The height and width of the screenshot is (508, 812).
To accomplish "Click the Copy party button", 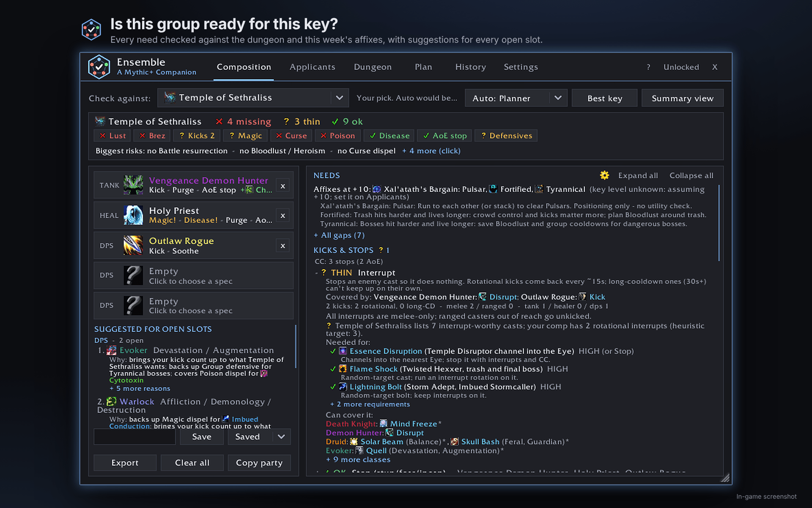I will (259, 463).
